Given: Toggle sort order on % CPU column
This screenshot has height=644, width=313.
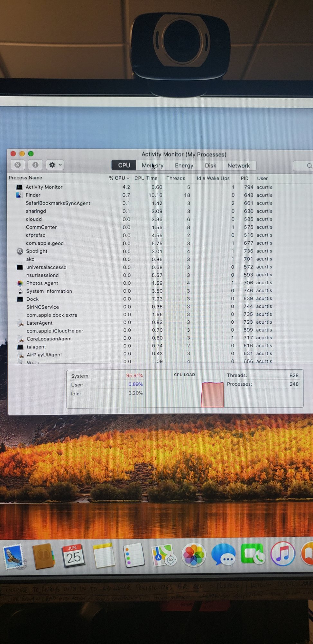Looking at the screenshot, I should pyautogui.click(x=119, y=178).
